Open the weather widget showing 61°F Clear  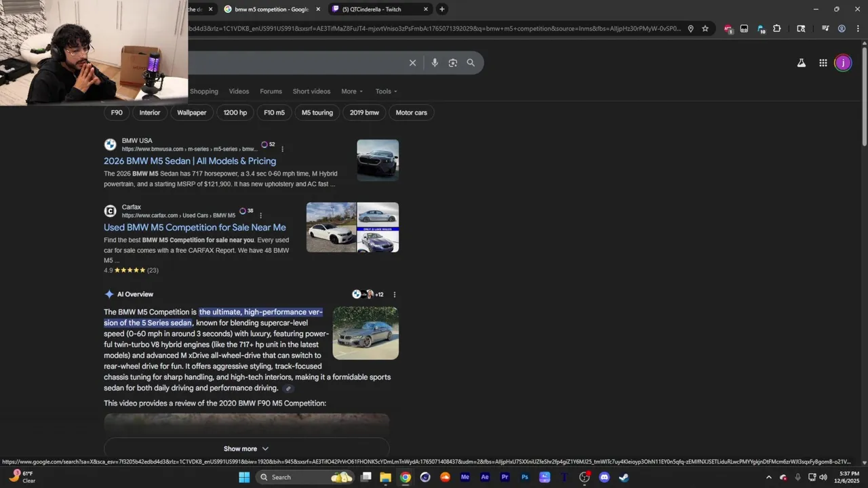(x=22, y=477)
